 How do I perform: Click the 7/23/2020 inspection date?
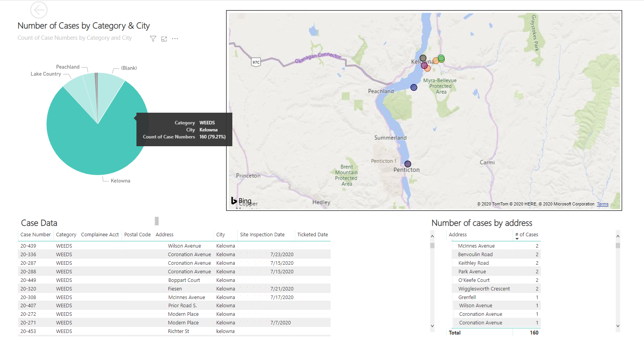pos(282,255)
